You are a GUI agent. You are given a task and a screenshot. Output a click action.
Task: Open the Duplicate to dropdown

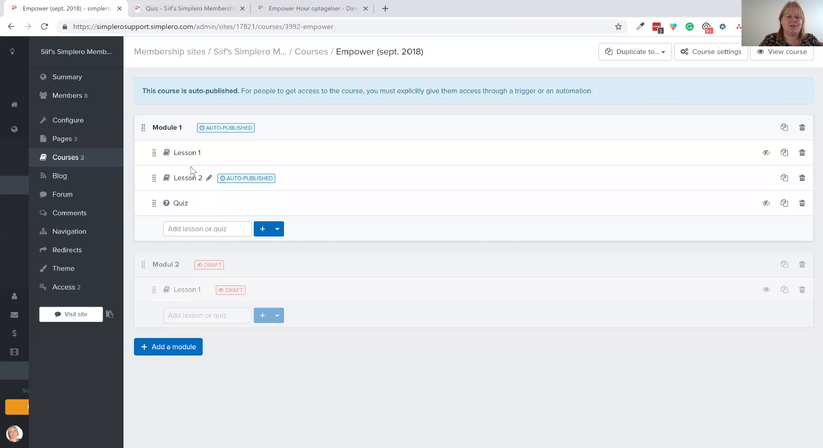coord(635,51)
